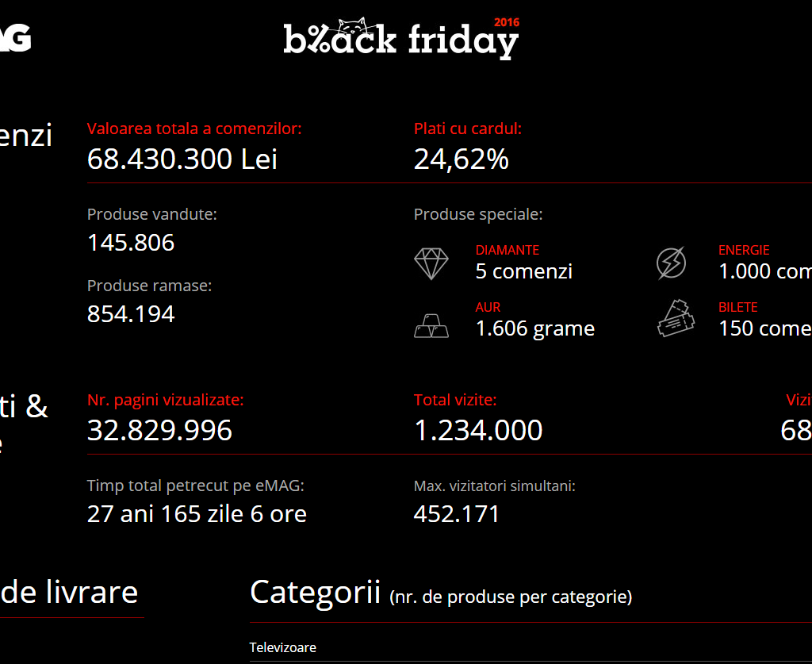Click the Max. vizitatori simultani number

point(457,514)
